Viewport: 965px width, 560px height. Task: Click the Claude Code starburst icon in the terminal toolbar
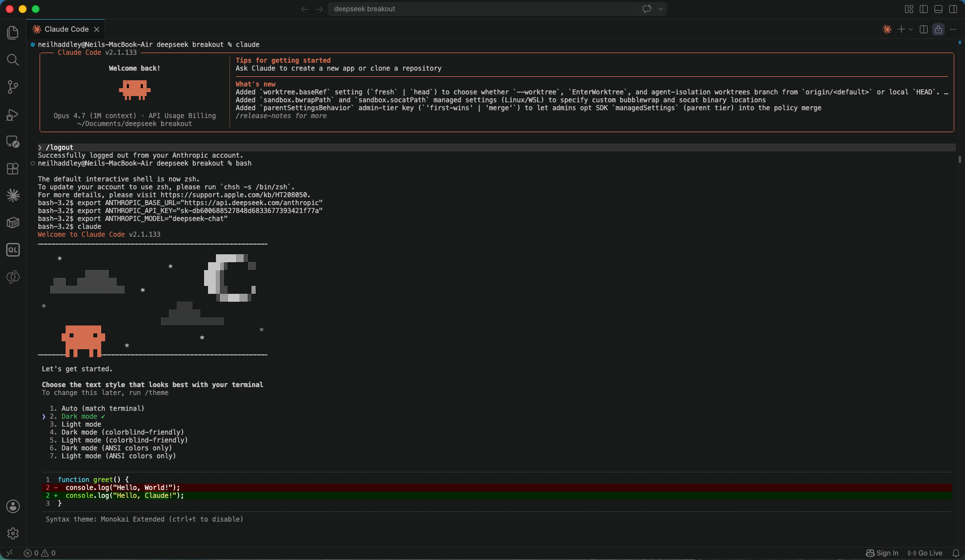887,29
